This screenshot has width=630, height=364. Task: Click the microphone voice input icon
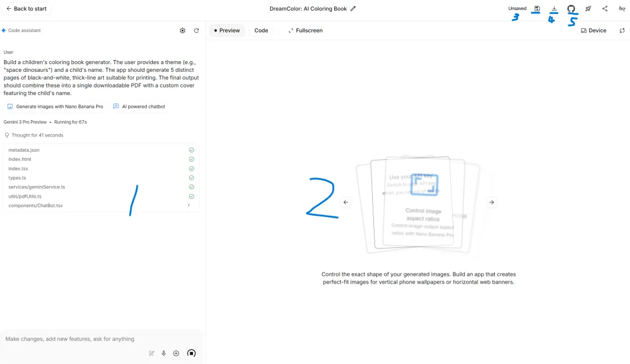click(163, 353)
